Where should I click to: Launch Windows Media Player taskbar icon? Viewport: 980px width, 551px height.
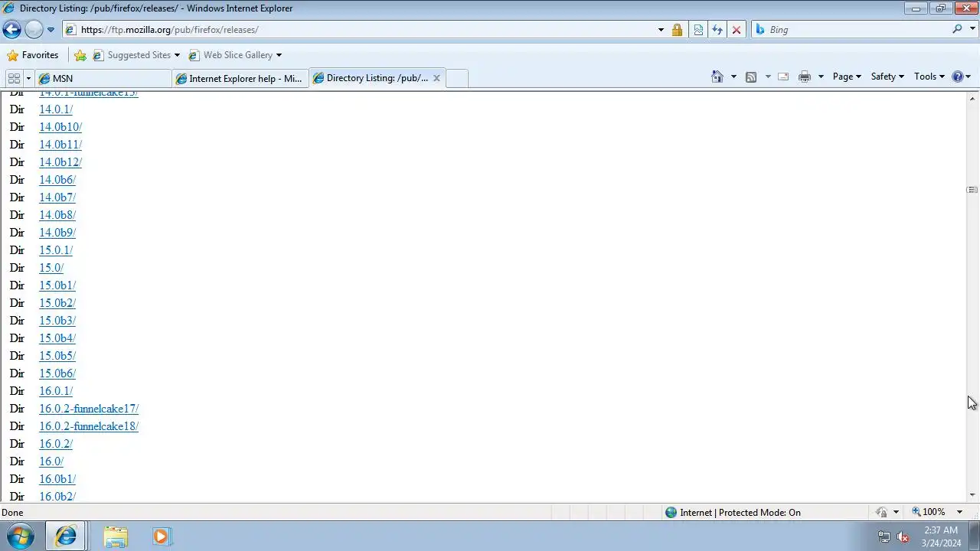point(161,536)
